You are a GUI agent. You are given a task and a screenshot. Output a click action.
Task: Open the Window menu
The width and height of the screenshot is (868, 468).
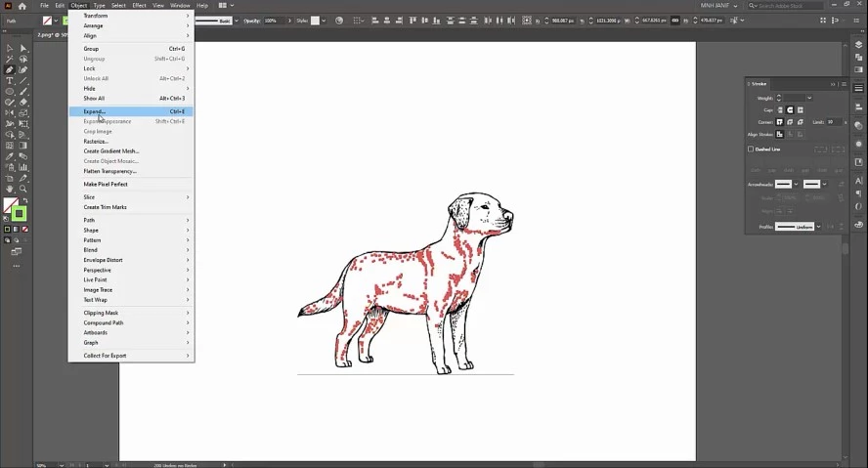[x=180, y=6]
